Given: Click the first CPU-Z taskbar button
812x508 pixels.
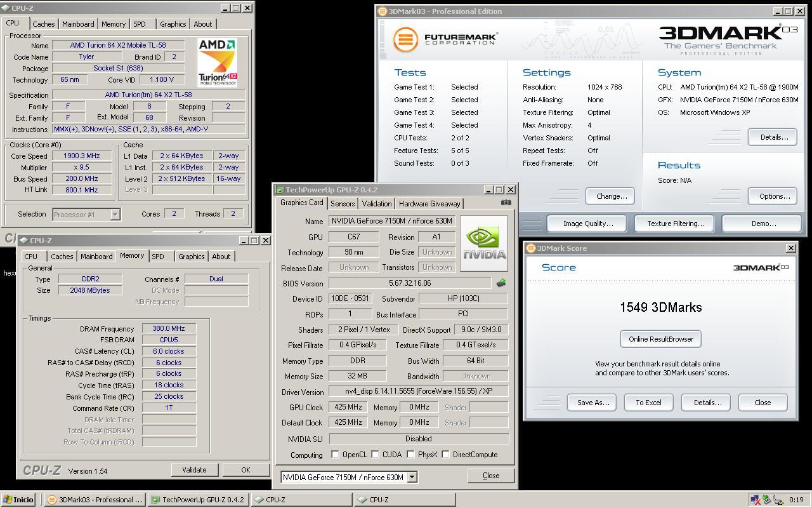Looking at the screenshot, I should point(301,500).
